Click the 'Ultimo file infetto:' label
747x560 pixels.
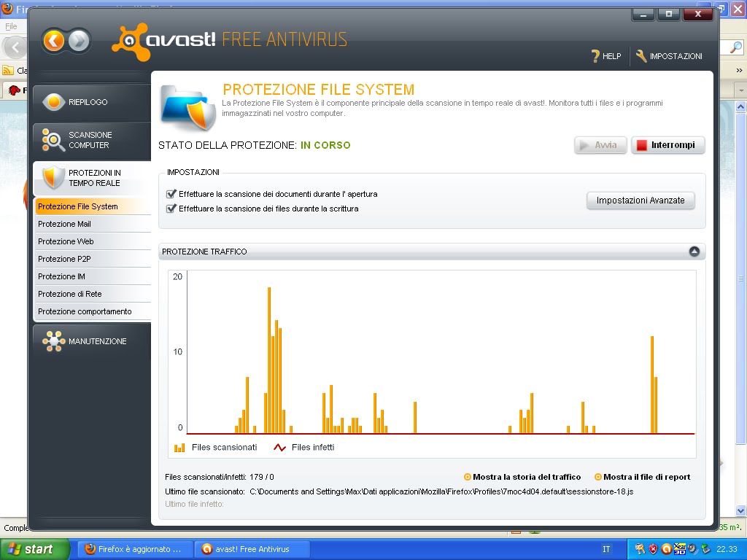194,504
